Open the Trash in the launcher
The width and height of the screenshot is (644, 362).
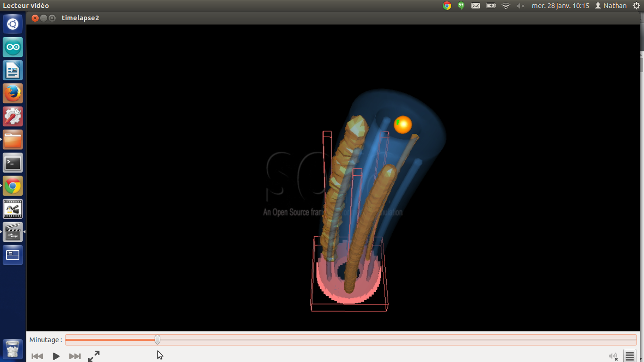(13, 349)
